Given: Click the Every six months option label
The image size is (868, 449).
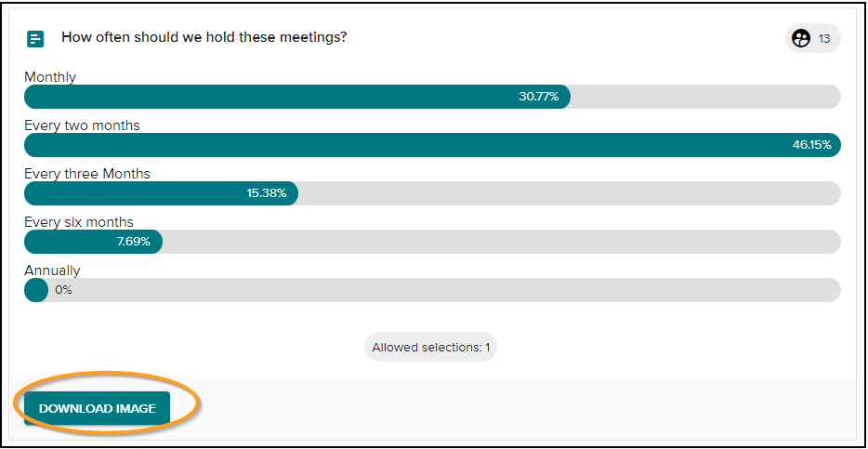Looking at the screenshot, I should coord(79,222).
